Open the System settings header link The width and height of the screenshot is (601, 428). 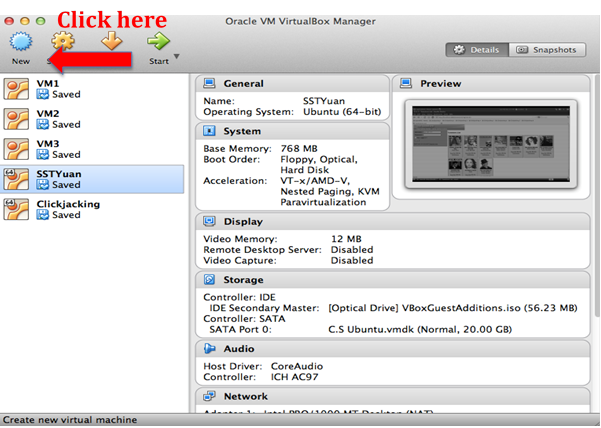(x=242, y=131)
